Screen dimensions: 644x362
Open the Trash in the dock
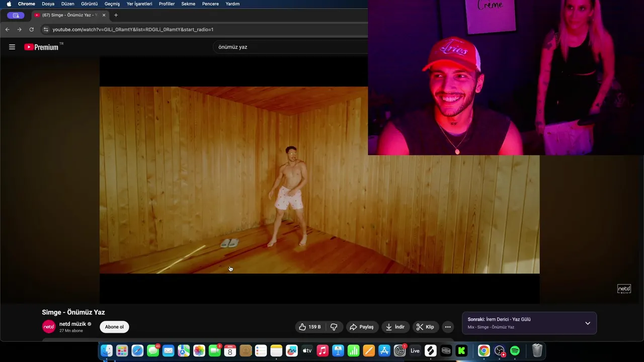pos(537,350)
